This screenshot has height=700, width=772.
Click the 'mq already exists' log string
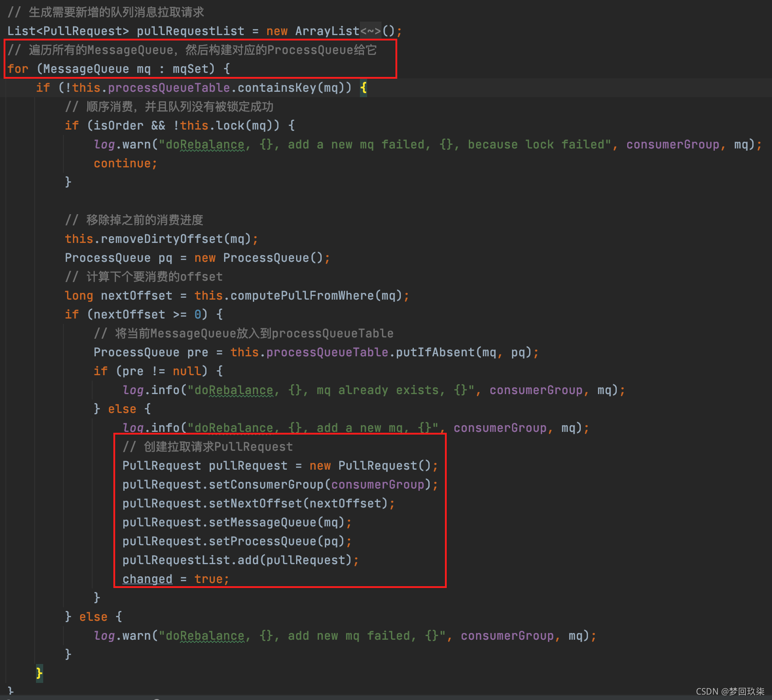click(377, 390)
